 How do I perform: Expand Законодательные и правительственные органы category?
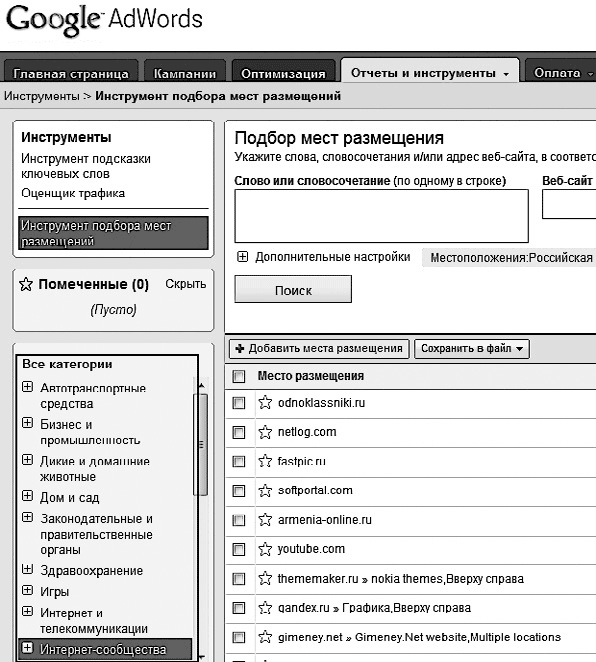pyautogui.click(x=27, y=517)
